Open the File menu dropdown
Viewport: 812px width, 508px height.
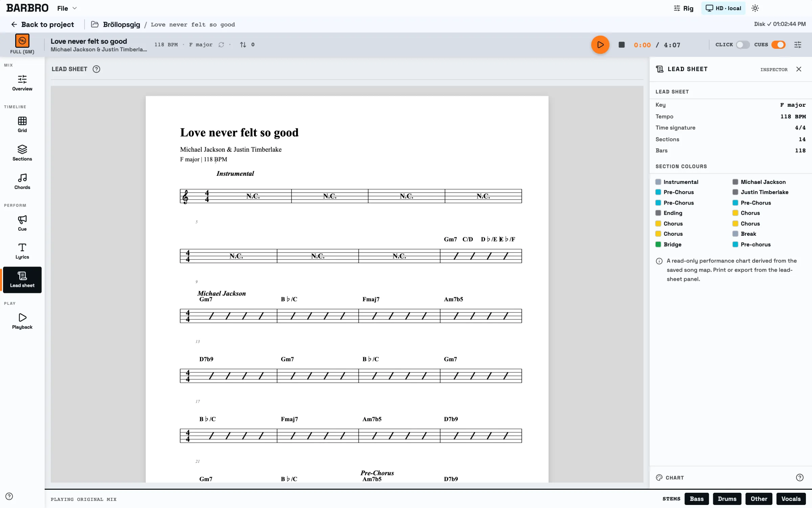(67, 8)
